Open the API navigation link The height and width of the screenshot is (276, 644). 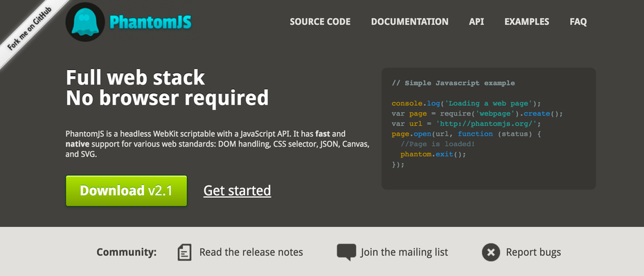click(x=476, y=21)
